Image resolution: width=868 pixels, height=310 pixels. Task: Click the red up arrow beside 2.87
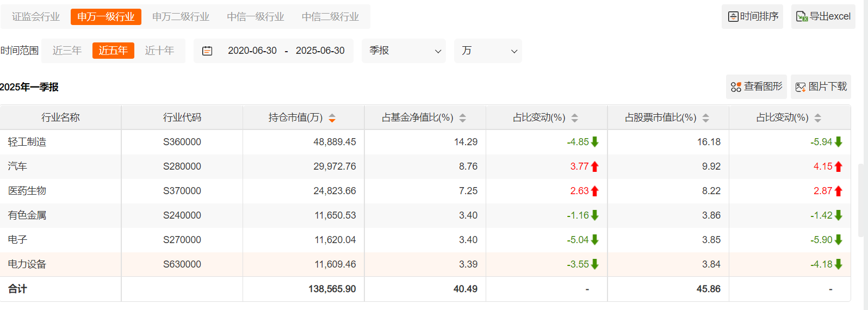tap(838, 191)
